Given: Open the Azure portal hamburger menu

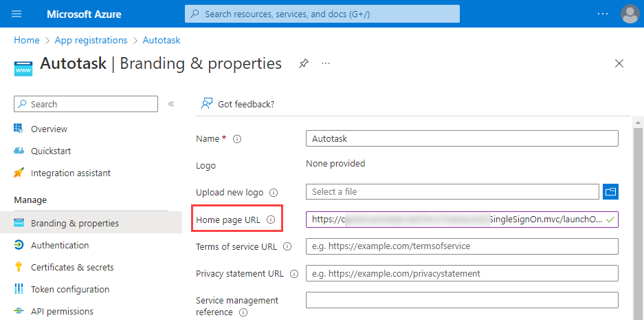Looking at the screenshot, I should click(16, 14).
